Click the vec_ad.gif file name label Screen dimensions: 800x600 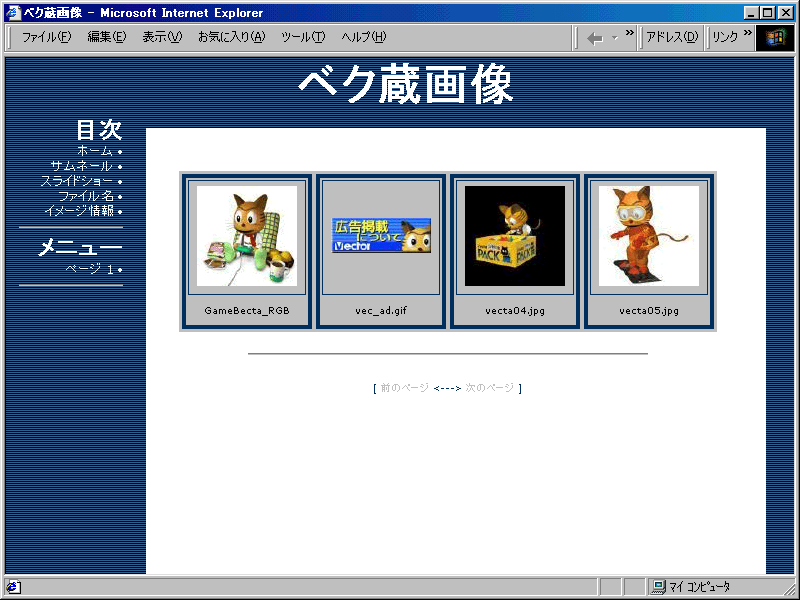[x=381, y=310]
